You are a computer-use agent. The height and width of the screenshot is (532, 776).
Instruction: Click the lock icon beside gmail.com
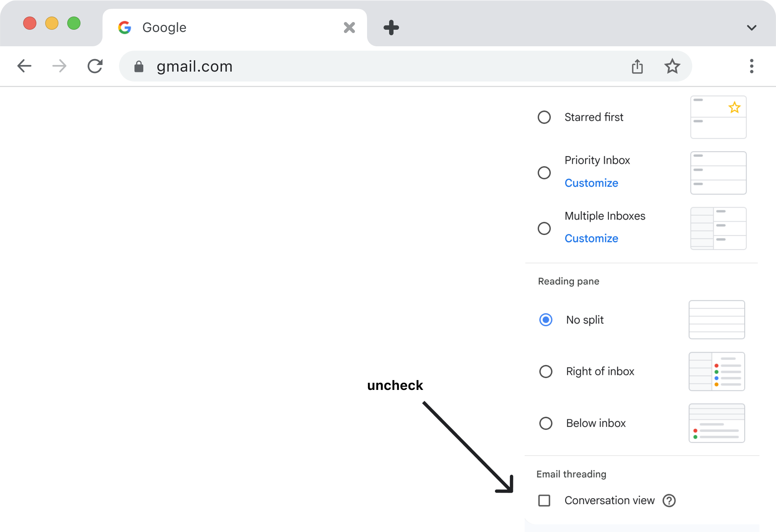(139, 66)
